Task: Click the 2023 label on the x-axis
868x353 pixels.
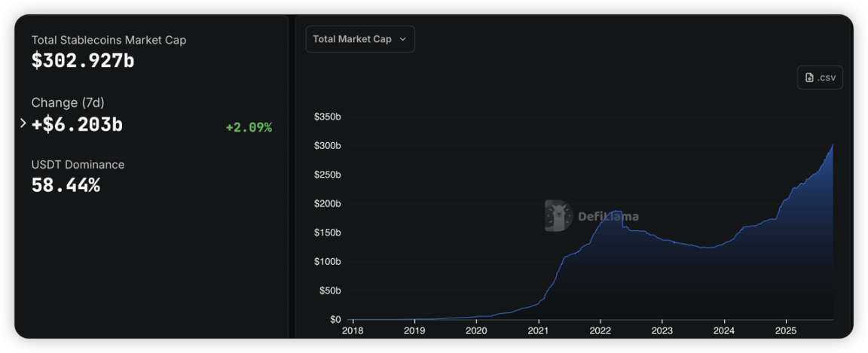Action: 662,330
